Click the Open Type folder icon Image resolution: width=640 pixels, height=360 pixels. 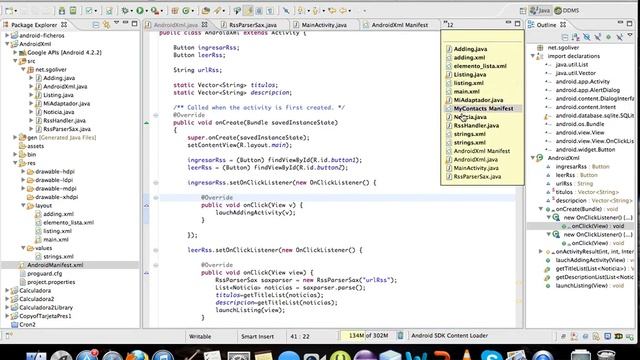[206, 11]
